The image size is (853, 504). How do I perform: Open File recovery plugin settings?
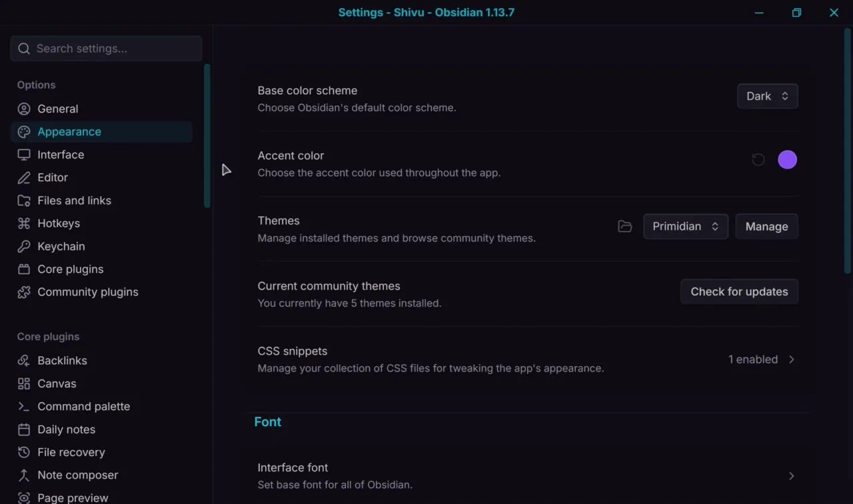pos(101,453)
